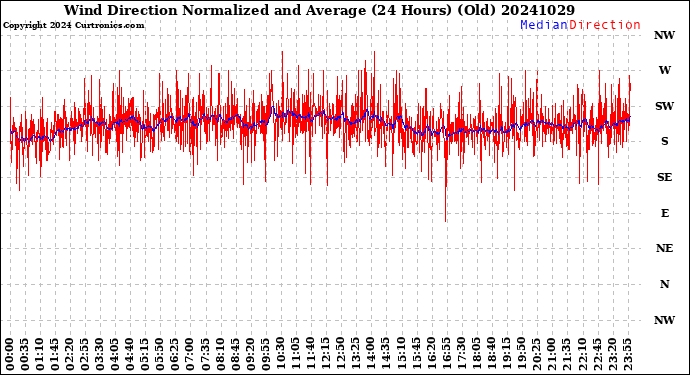Image resolution: width=690 pixels, height=375 pixels.
Task: Click the 00:00 time axis label
Action: (x=10, y=354)
